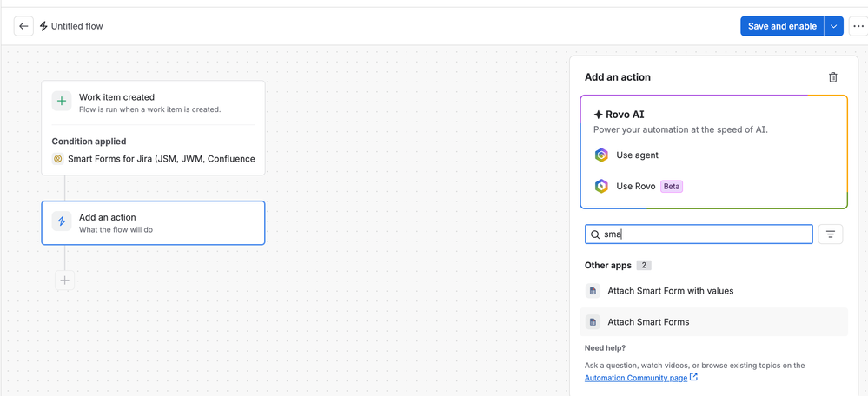868x396 pixels.
Task: Focus the action search field containing sma
Action: pyautogui.click(x=699, y=234)
